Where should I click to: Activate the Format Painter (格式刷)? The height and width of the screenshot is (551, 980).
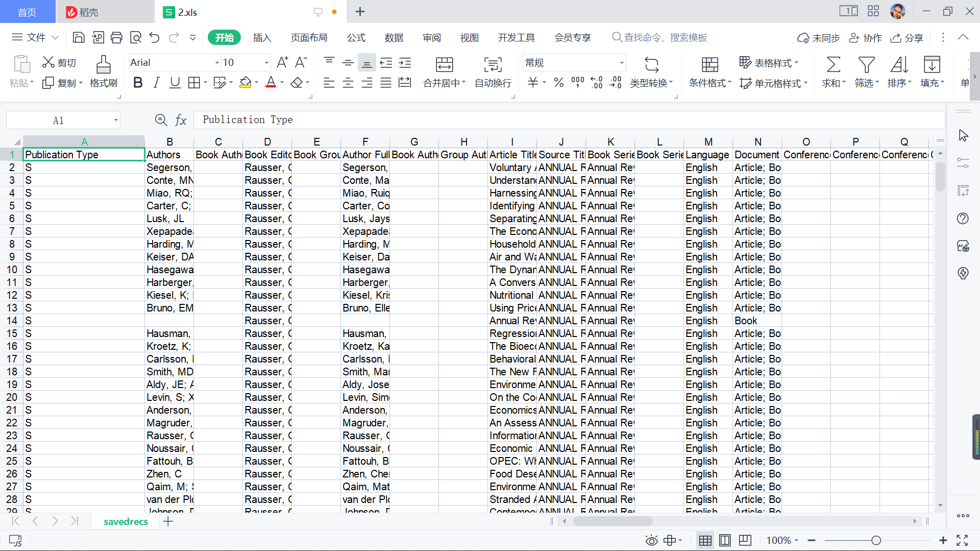click(x=104, y=71)
